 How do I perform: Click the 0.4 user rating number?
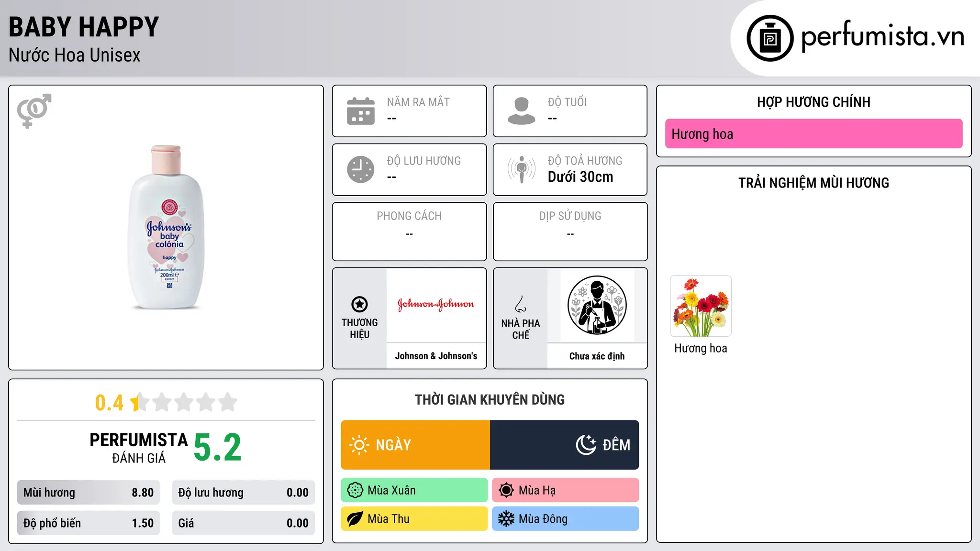coord(109,403)
